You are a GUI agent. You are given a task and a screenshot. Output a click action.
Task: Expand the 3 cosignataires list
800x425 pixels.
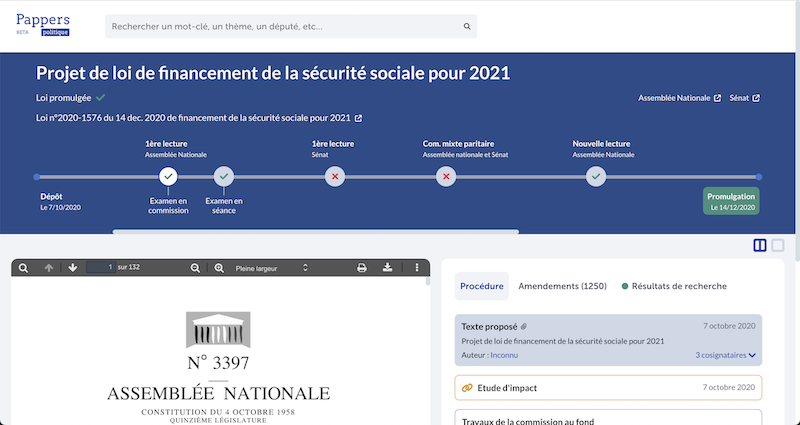click(x=726, y=355)
